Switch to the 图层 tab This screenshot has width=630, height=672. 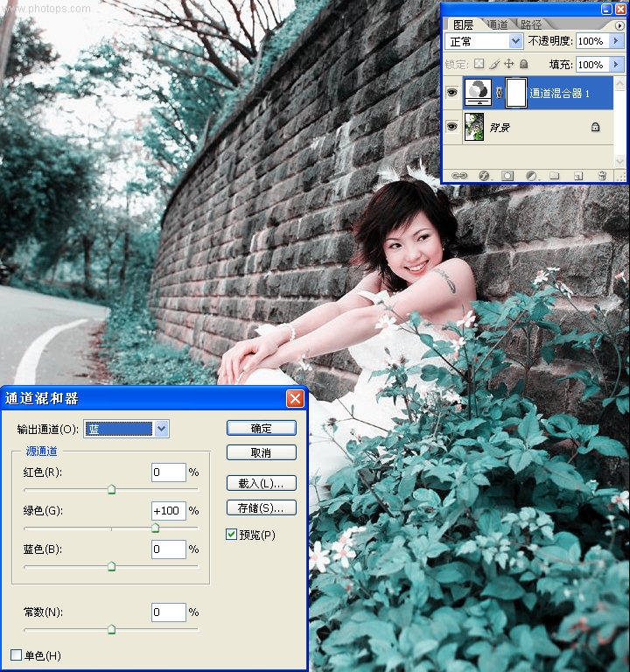click(463, 24)
